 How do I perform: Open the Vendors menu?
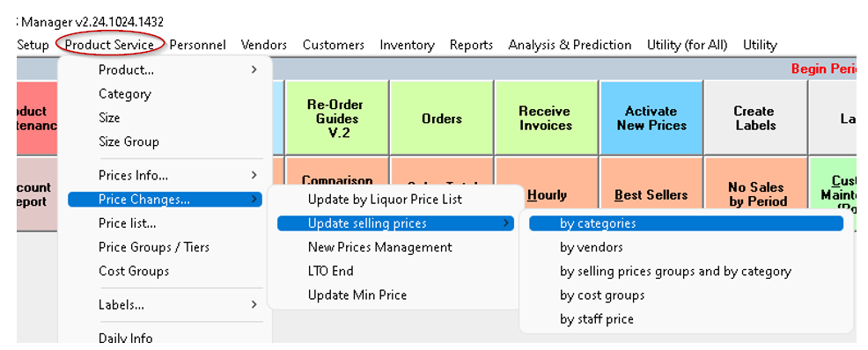pyautogui.click(x=264, y=45)
